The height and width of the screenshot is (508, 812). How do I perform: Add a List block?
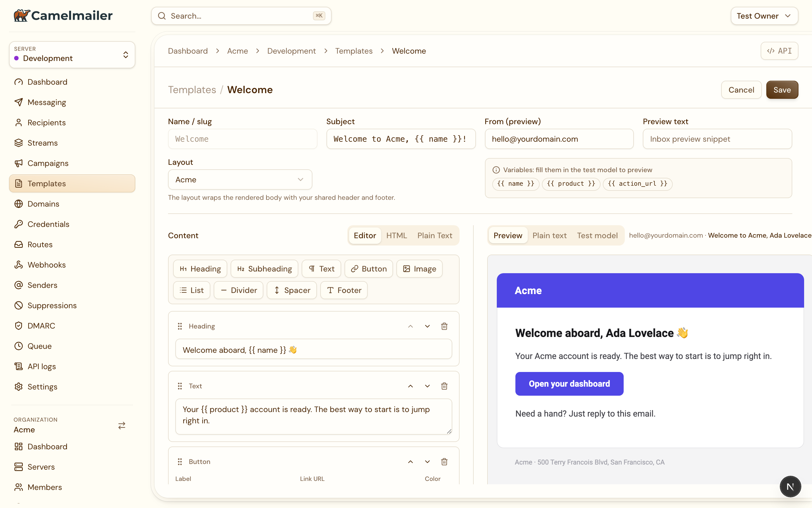(x=192, y=290)
